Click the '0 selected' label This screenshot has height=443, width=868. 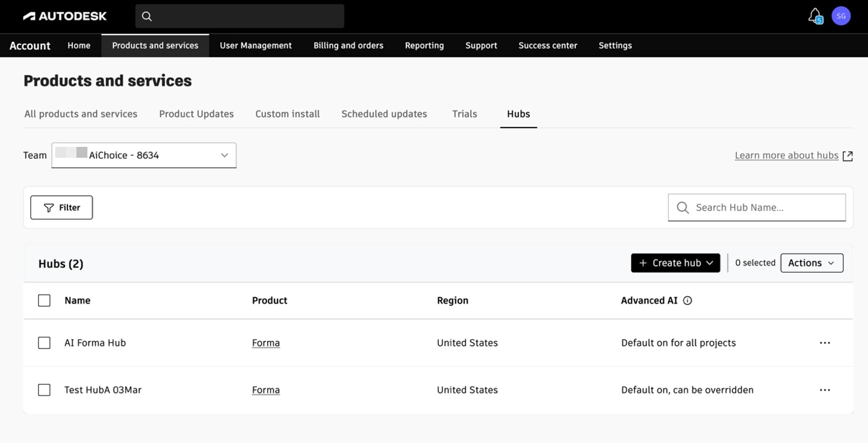[x=755, y=263]
